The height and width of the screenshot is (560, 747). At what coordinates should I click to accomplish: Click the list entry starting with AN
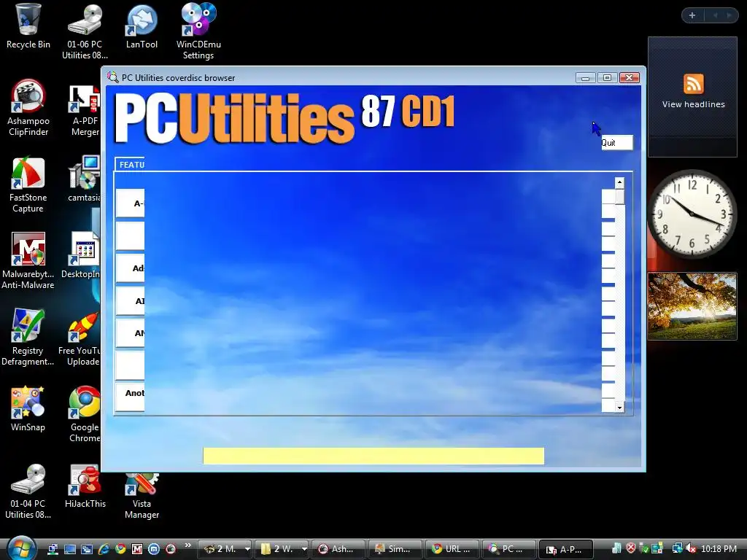tap(130, 332)
